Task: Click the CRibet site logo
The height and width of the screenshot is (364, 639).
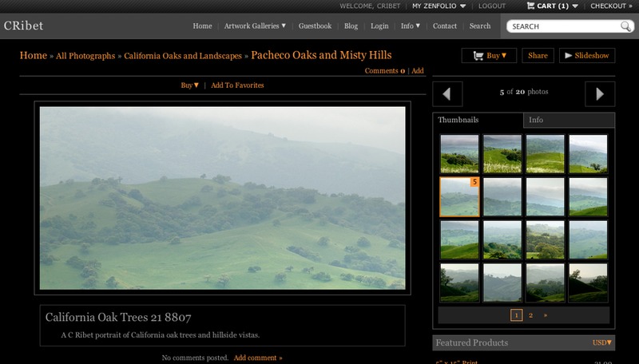Action: click(x=24, y=26)
